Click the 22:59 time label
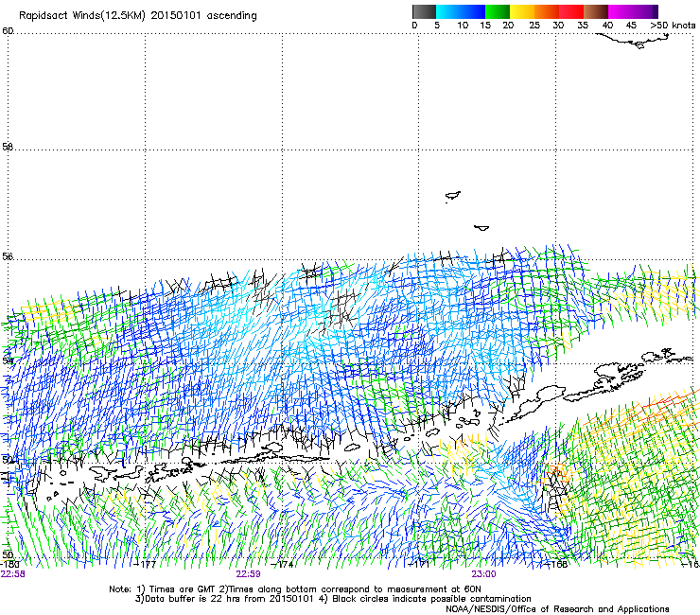The width and height of the screenshot is (700, 615). 248,574
